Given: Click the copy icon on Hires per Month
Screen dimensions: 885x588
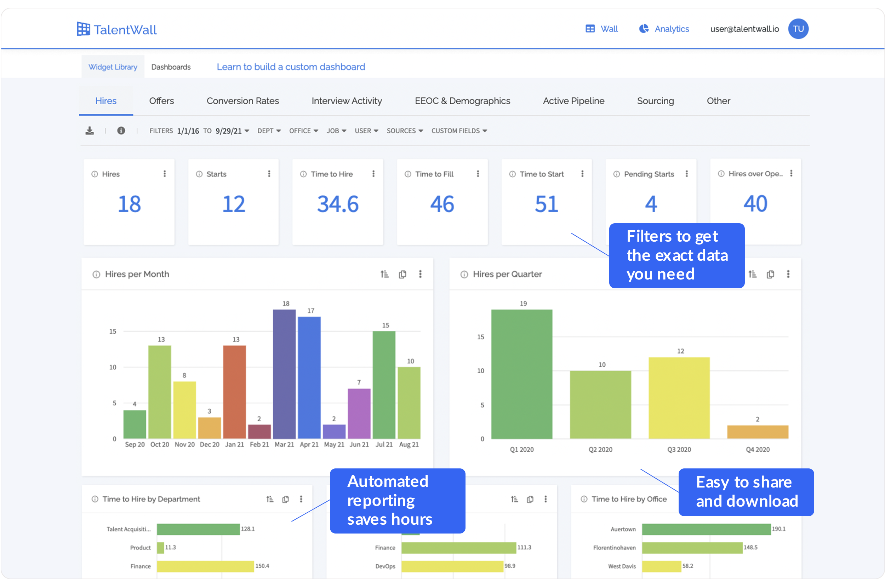Looking at the screenshot, I should 402,274.
